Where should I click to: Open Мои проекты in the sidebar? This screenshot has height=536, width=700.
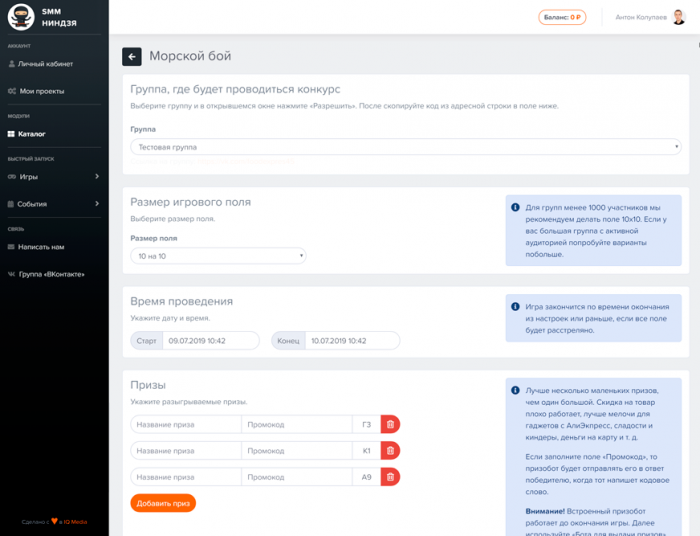point(42,91)
